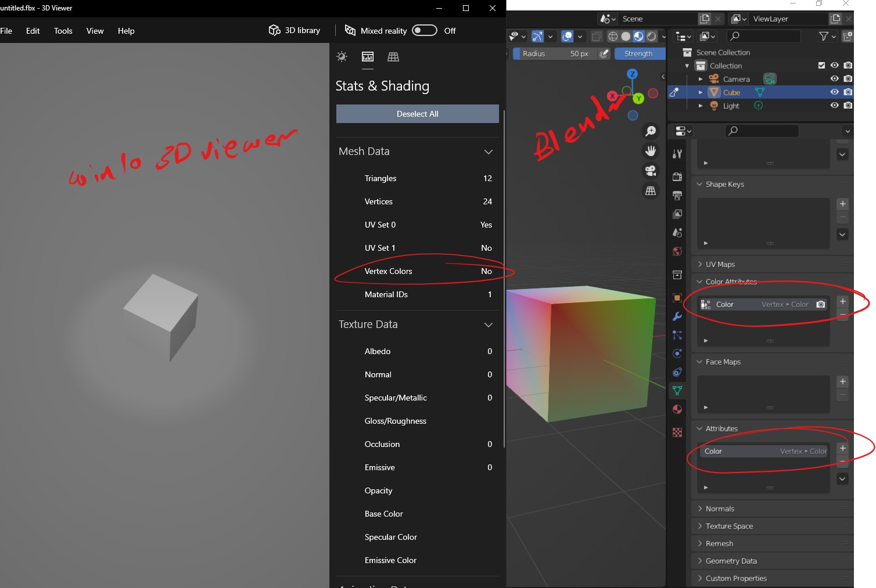Image resolution: width=876 pixels, height=588 pixels.
Task: Open the Stats & Shading tab icon in 3D Viewer
Action: (x=368, y=56)
